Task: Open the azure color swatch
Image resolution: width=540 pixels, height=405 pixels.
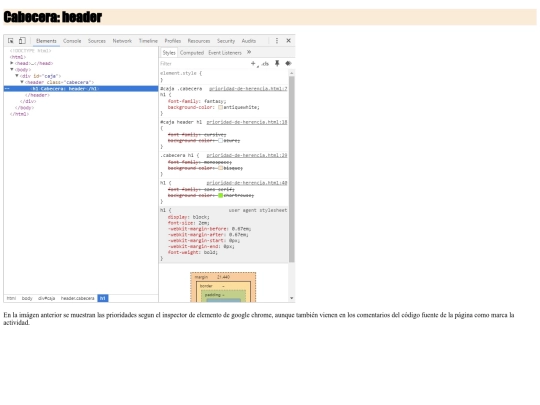Action: coord(220,141)
